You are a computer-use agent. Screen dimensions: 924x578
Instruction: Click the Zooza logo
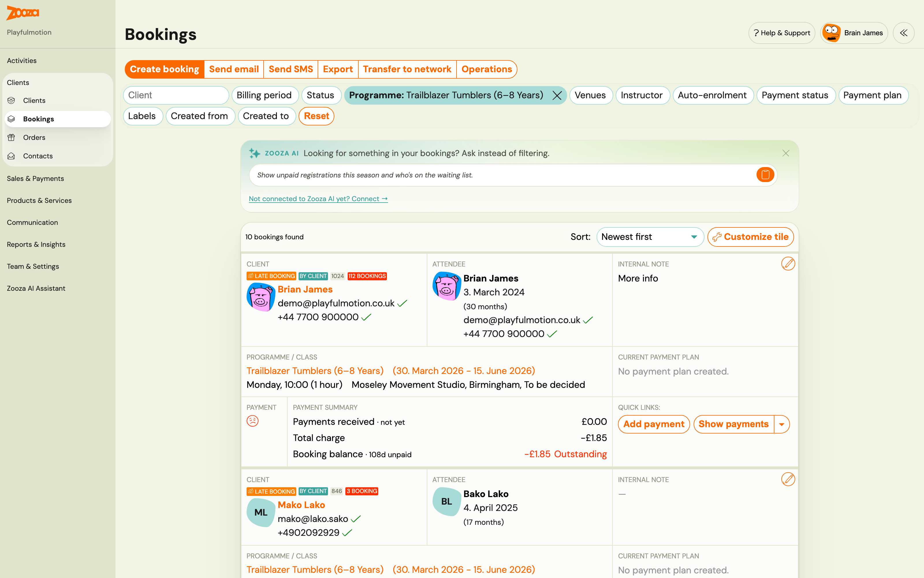(23, 13)
